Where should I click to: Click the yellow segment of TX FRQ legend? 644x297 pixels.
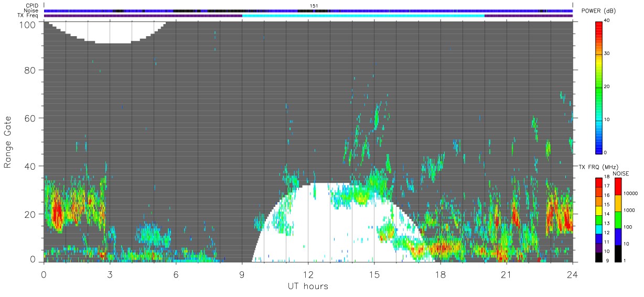[599, 212]
